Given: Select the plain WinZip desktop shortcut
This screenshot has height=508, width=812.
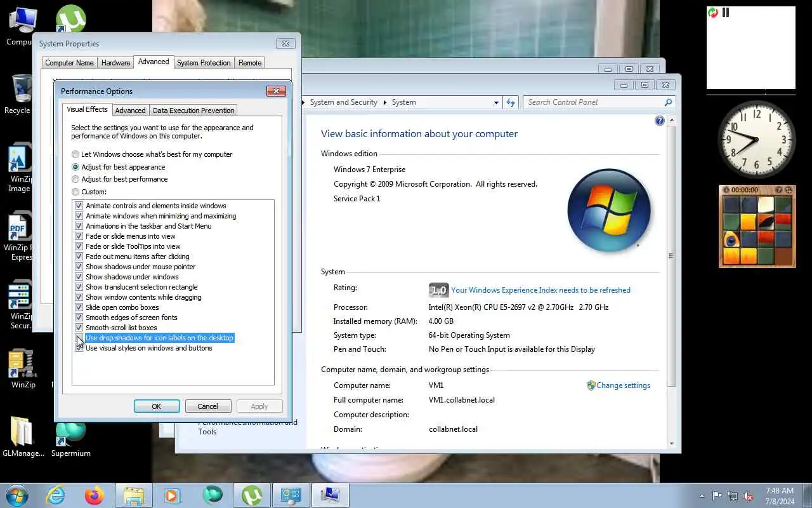Looking at the screenshot, I should point(23,368).
